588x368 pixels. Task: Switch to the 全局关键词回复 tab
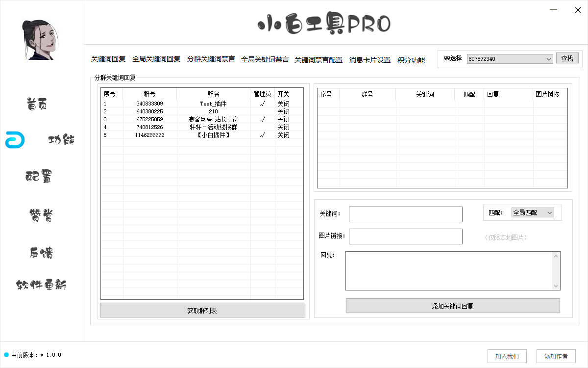[156, 59]
